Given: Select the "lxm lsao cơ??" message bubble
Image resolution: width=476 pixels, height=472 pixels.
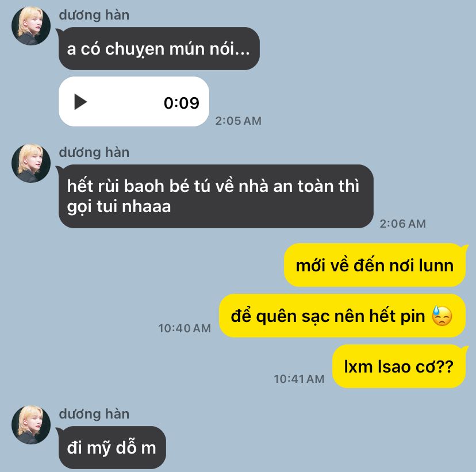Looking at the screenshot, I should point(400,366).
